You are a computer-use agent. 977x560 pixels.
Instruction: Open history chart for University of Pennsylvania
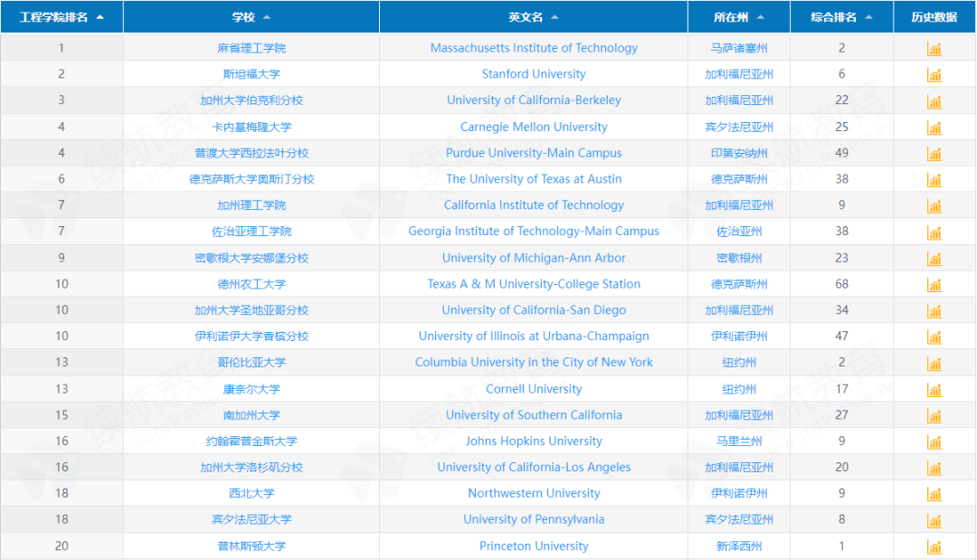pos(934,521)
